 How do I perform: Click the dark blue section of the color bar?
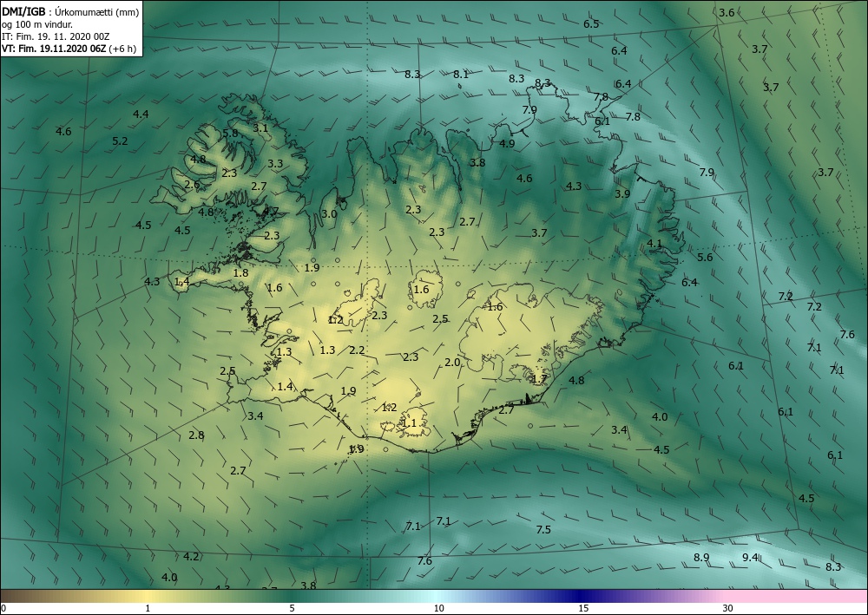[x=582, y=596]
